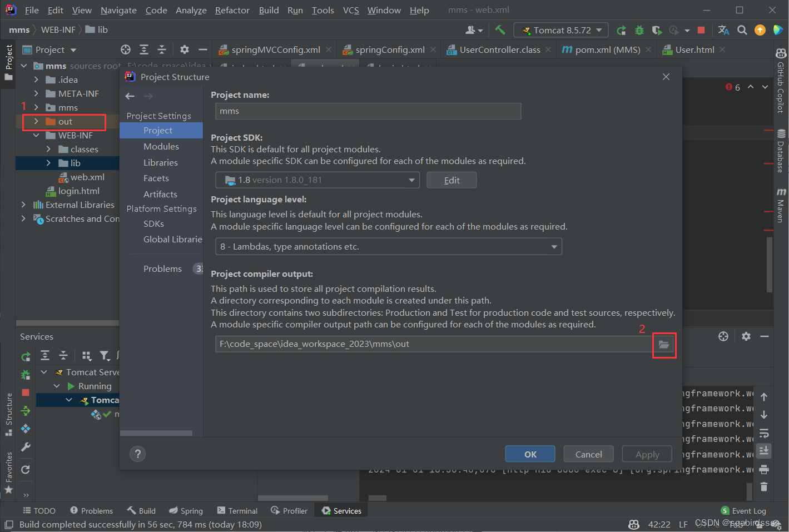Open the user account icon dropdown
Screen dimensions: 789x532
pos(474,30)
